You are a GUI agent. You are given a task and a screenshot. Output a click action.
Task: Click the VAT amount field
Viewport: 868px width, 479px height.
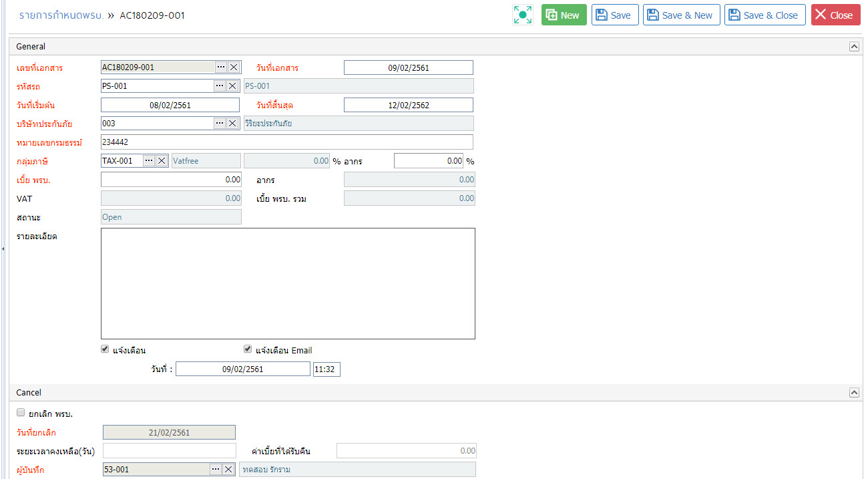(171, 198)
